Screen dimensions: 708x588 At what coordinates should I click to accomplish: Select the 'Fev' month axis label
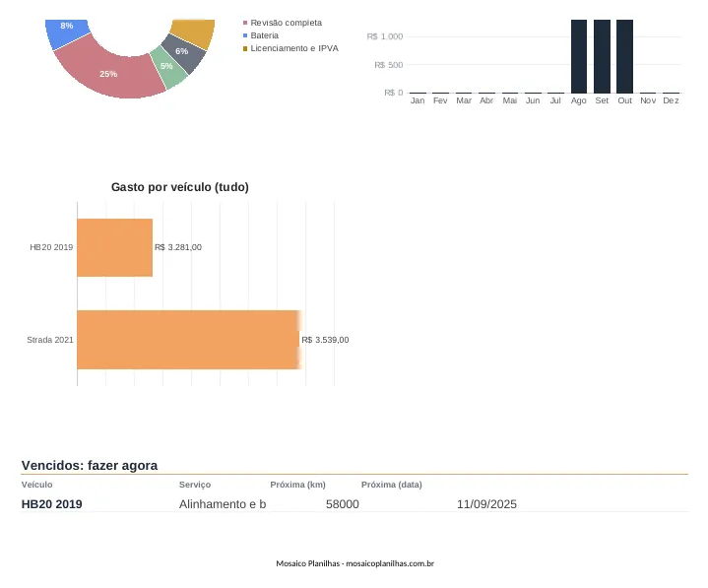[440, 100]
